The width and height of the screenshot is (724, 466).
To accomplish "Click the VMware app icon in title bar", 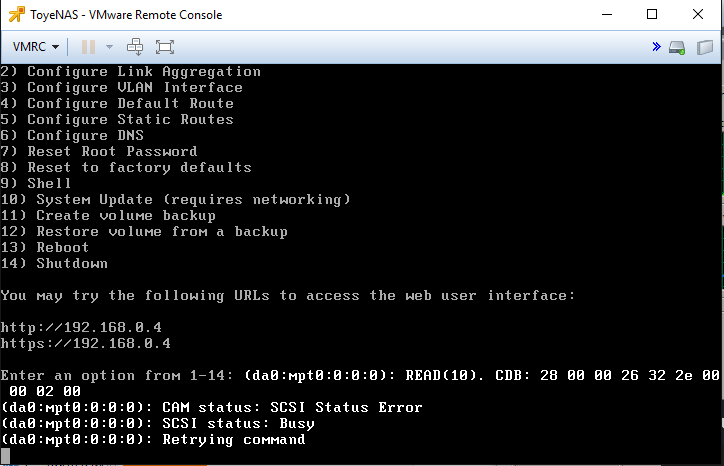I will click(15, 15).
